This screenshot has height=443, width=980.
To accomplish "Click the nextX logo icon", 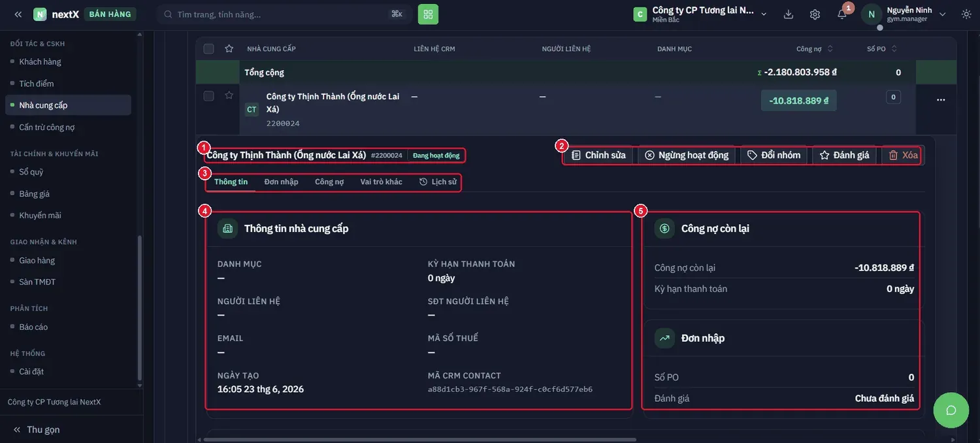I will (40, 14).
